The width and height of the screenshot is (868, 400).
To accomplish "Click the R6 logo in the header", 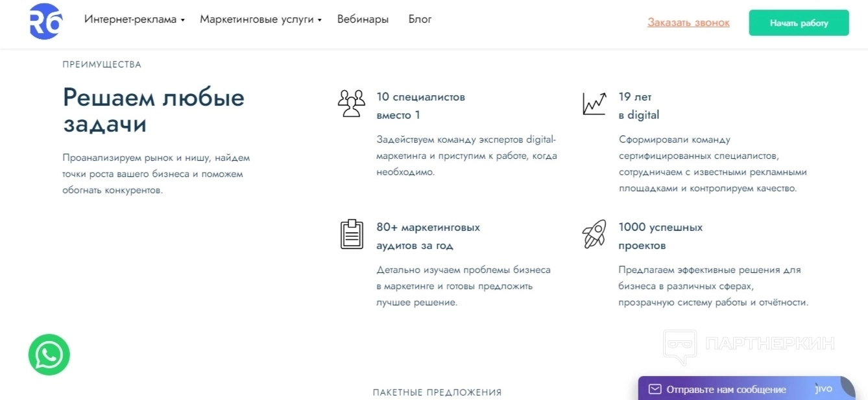I will [45, 20].
